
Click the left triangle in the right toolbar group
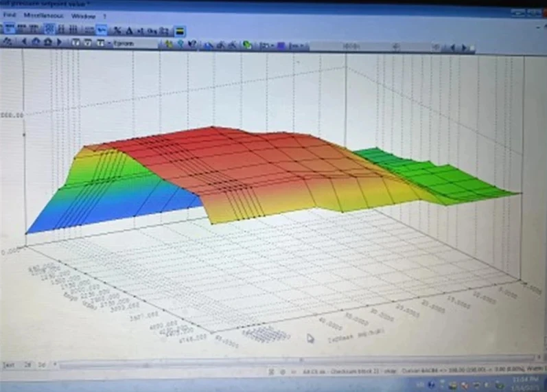coord(453,47)
